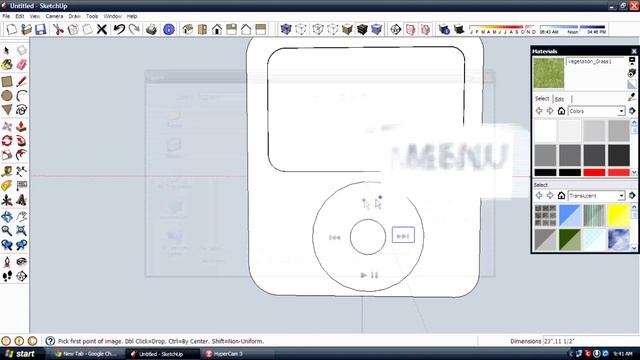Select the pink Eraser tool

(22, 64)
